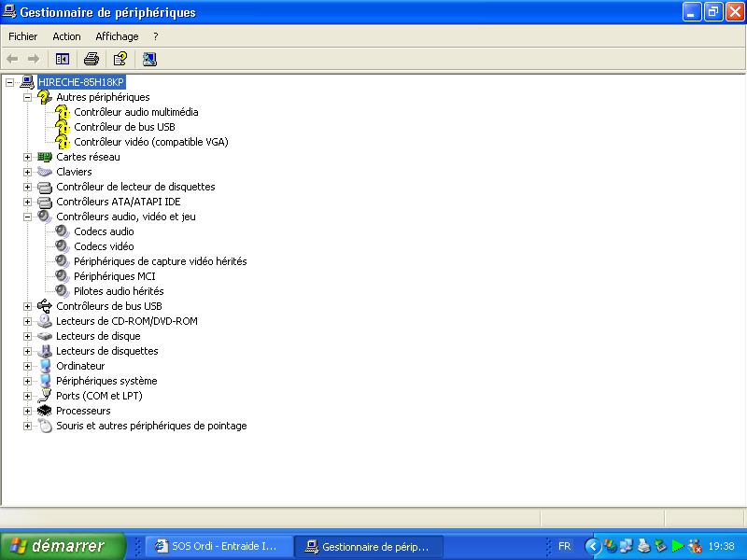Collapse the Autres périphériques branch

coord(28,97)
